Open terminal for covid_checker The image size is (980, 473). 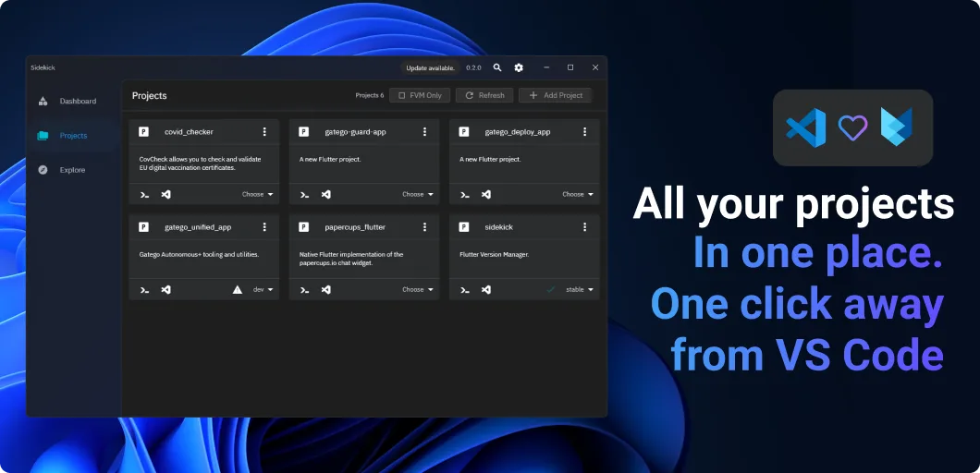point(144,195)
